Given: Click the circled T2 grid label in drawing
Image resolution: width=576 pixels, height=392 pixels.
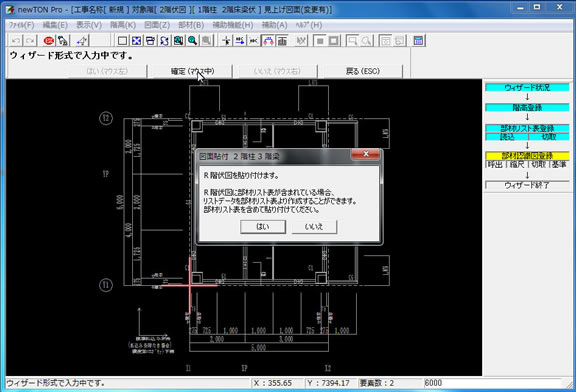Looking at the screenshot, I should (106, 118).
